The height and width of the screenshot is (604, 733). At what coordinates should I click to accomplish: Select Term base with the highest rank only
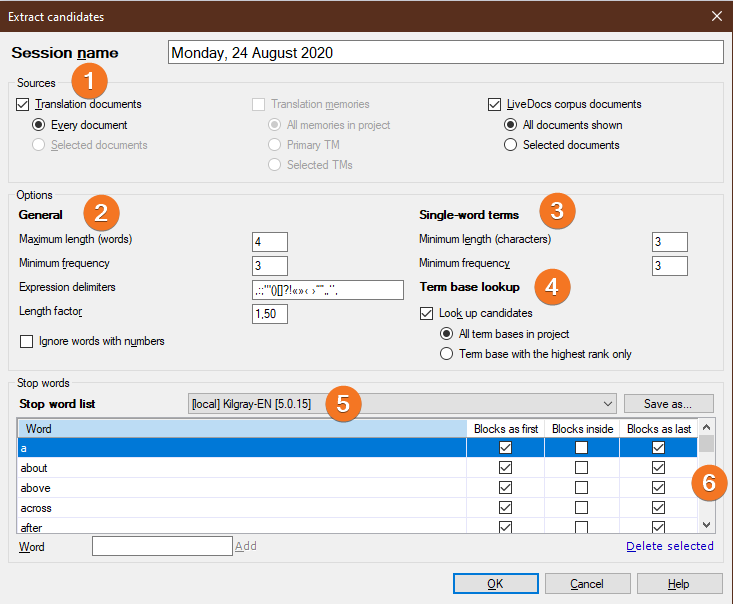click(448, 354)
